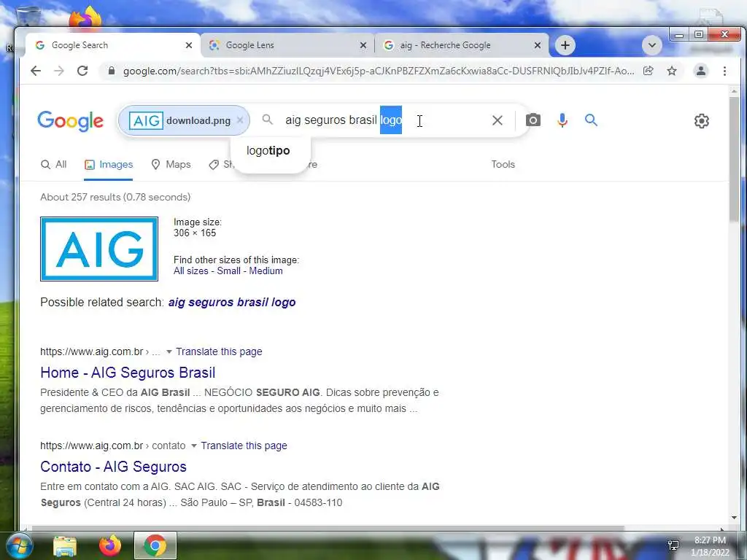This screenshot has height=560, width=747.
Task: Open the Windows Start menu
Action: (18, 545)
